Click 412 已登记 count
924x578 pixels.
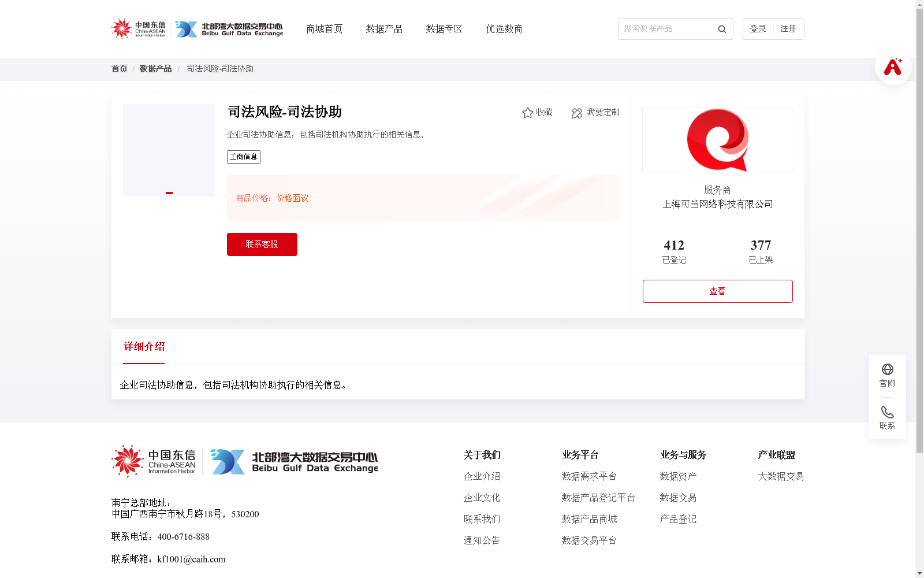pyautogui.click(x=674, y=251)
